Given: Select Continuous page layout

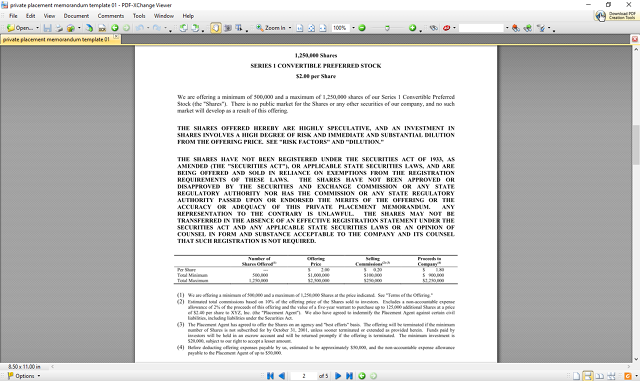Looking at the screenshot, I should [588, 376].
